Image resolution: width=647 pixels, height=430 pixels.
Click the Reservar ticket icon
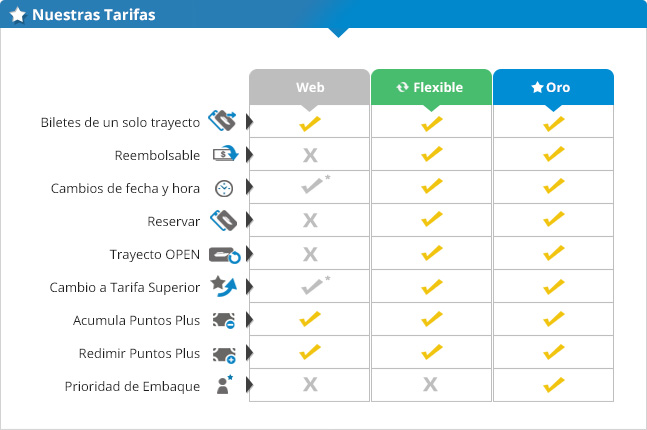pyautogui.click(x=224, y=220)
